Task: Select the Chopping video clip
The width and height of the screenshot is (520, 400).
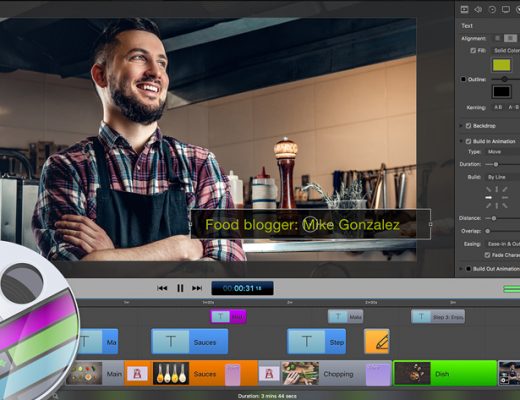Action: (325, 374)
